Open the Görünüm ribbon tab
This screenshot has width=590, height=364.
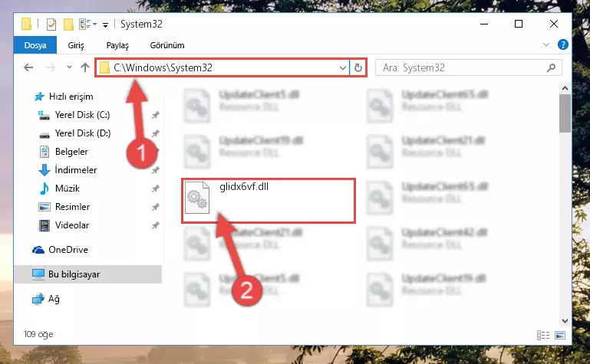coord(167,45)
